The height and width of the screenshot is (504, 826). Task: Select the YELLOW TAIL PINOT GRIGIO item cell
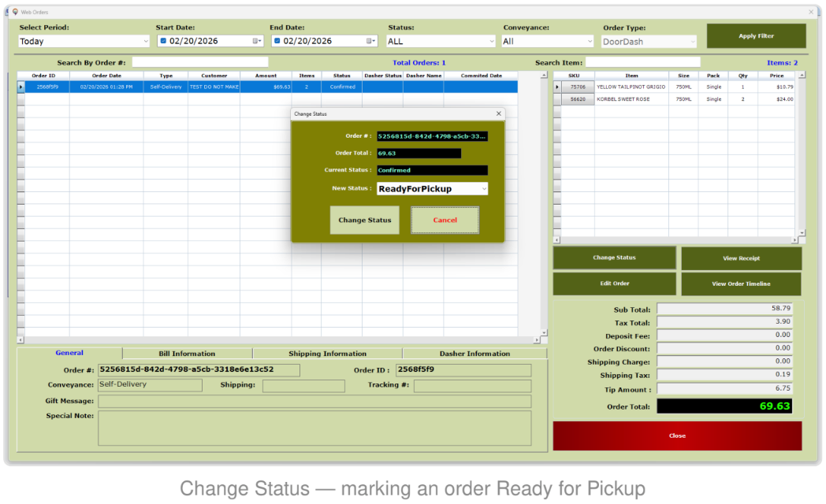pos(631,87)
